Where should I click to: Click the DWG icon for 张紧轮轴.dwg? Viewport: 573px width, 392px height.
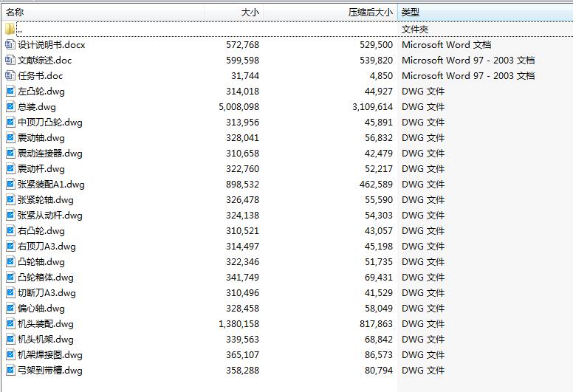point(10,199)
